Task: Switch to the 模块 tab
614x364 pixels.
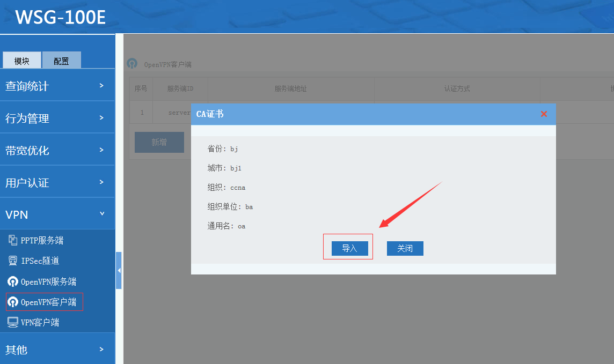Action: [22, 61]
